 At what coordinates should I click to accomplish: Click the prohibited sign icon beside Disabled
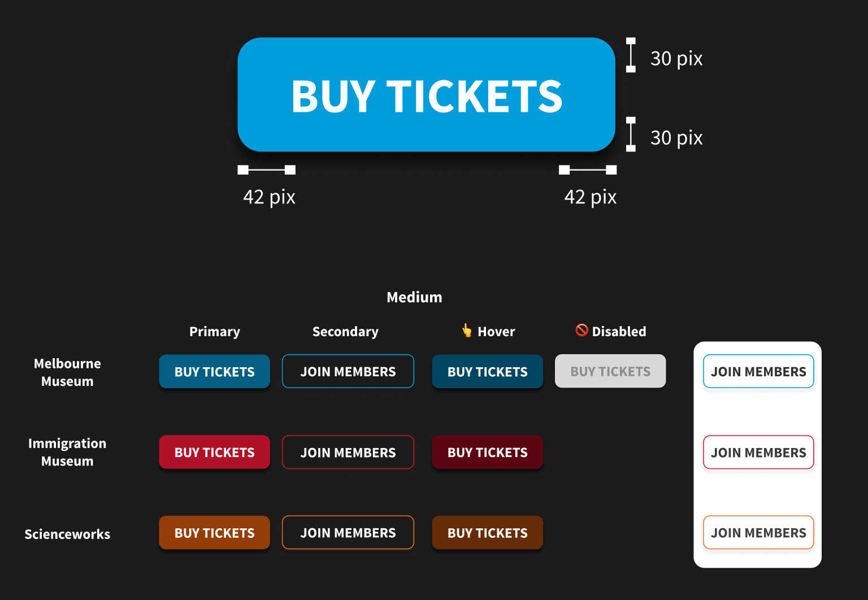tap(581, 330)
